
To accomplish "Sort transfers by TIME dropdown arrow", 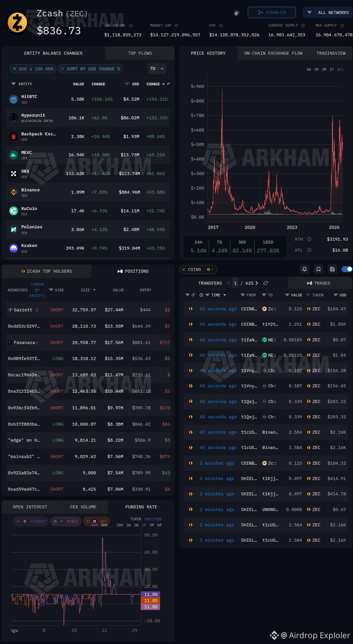I will pyautogui.click(x=225, y=295).
